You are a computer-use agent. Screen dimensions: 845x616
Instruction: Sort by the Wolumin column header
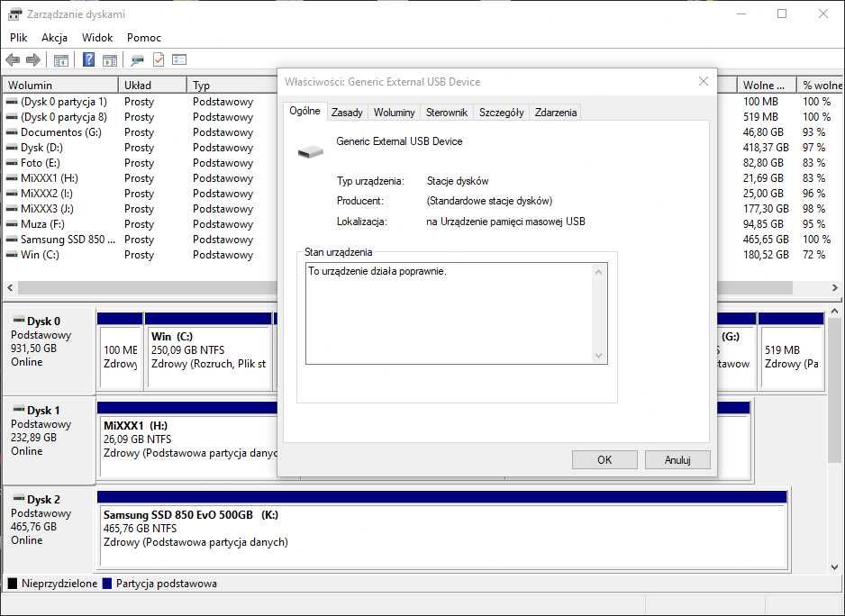coord(60,86)
